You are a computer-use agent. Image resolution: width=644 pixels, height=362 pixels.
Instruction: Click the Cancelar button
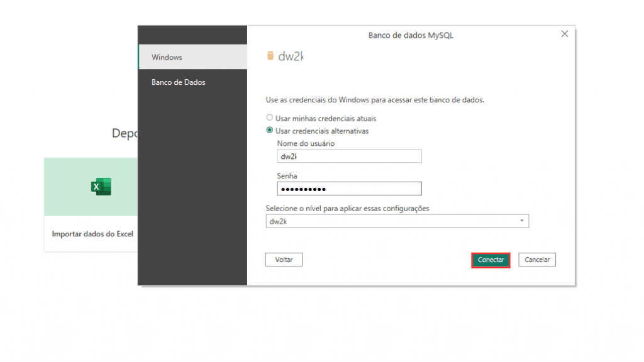pyautogui.click(x=537, y=260)
